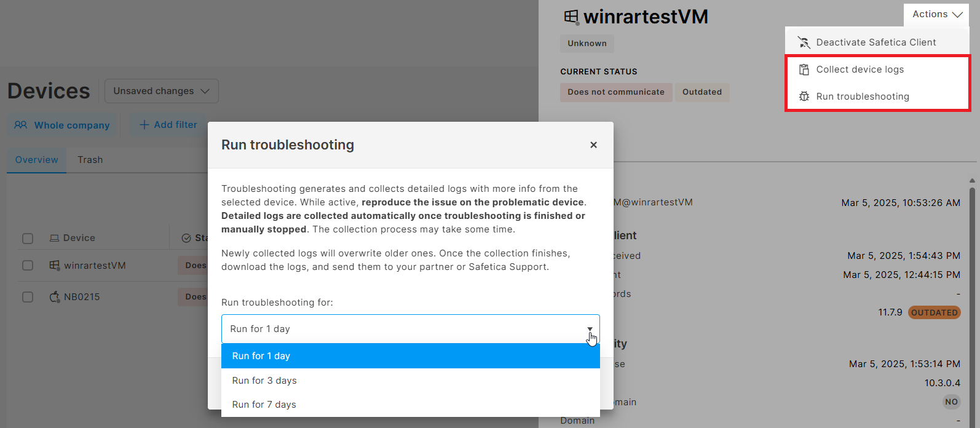The height and width of the screenshot is (428, 980).
Task: Open the Unsaved changes dropdown
Action: 162,91
